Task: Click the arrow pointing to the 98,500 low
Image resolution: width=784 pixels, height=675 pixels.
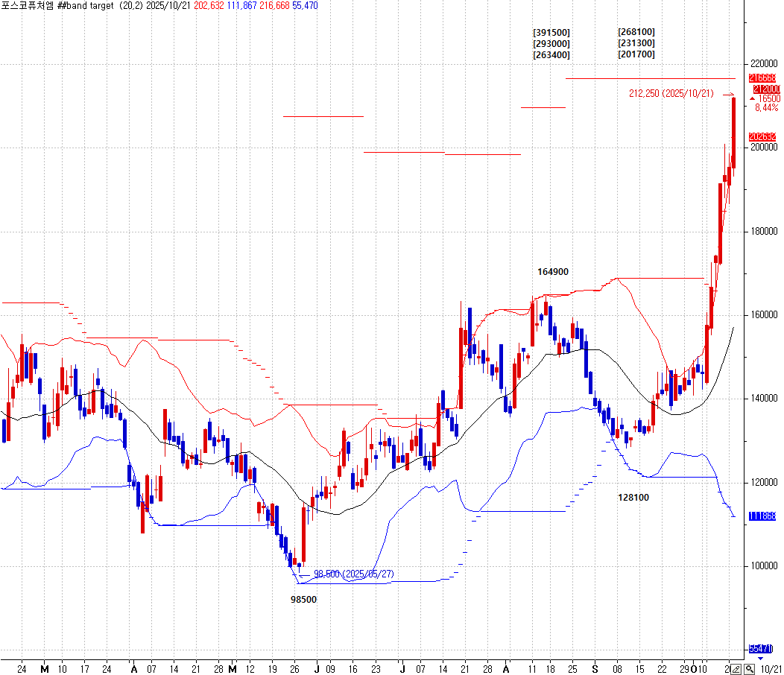Action: pyautogui.click(x=303, y=574)
